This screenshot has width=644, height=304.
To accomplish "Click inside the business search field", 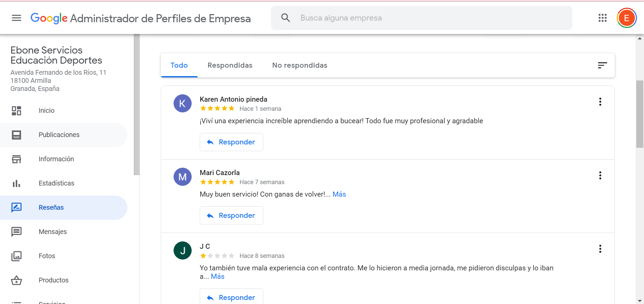I will click(370, 18).
